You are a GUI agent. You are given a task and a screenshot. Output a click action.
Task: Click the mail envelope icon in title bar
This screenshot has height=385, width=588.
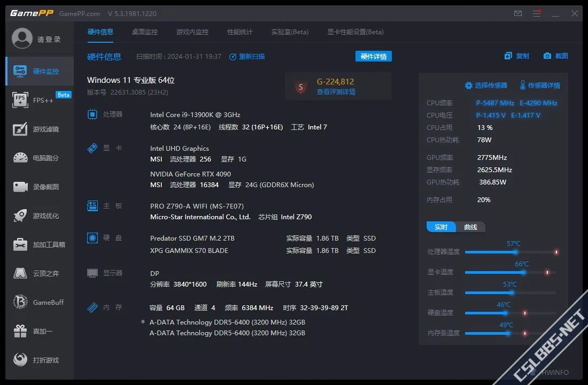click(x=518, y=13)
